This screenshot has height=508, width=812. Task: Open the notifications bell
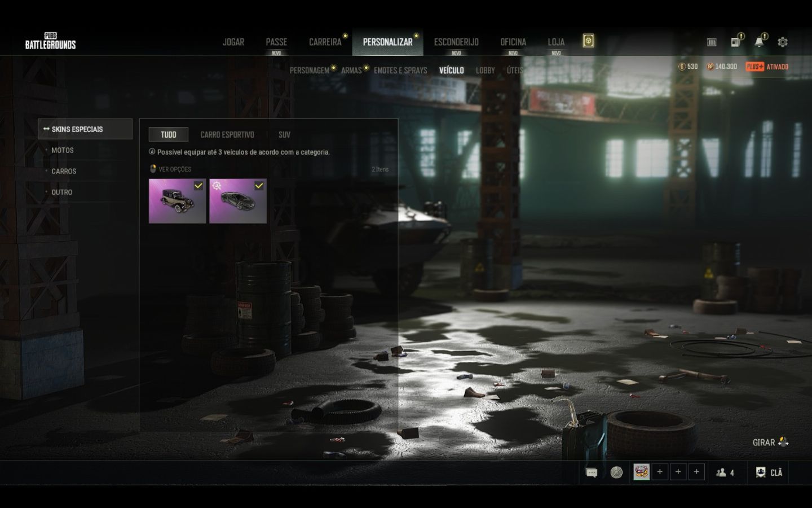tap(759, 42)
